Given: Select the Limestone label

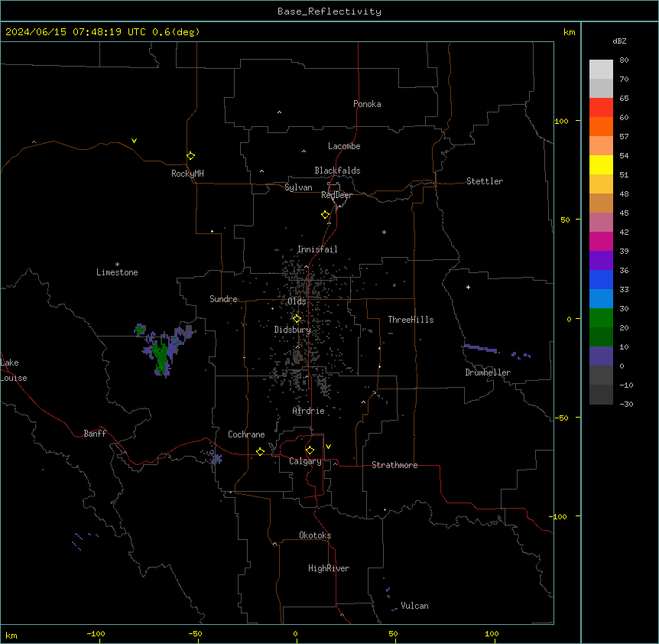Looking at the screenshot, I should [x=117, y=272].
